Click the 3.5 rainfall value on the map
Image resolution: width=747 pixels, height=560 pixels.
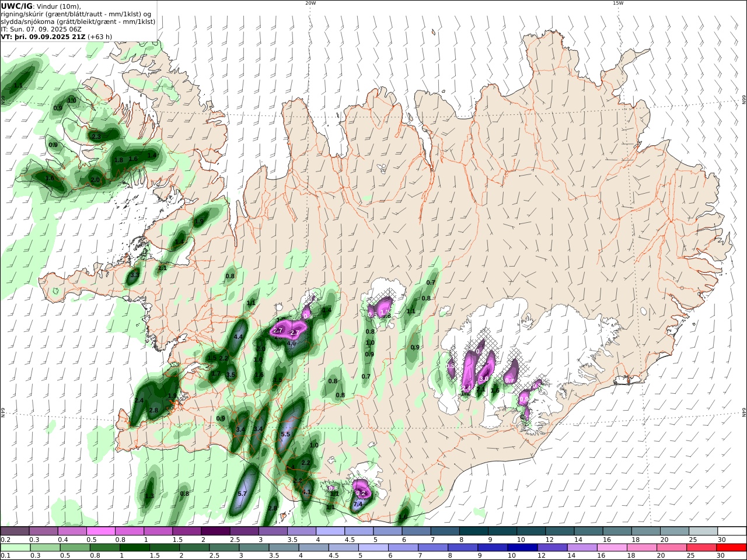(231, 375)
